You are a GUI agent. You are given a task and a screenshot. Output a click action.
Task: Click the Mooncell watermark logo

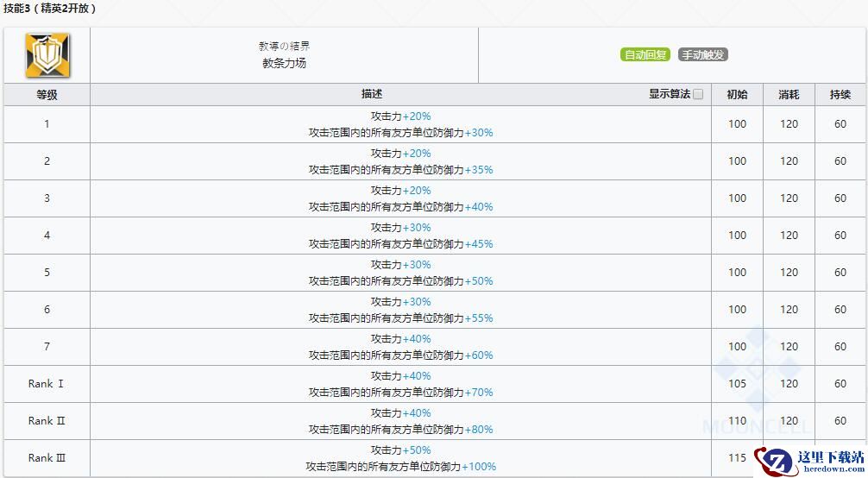point(758,380)
